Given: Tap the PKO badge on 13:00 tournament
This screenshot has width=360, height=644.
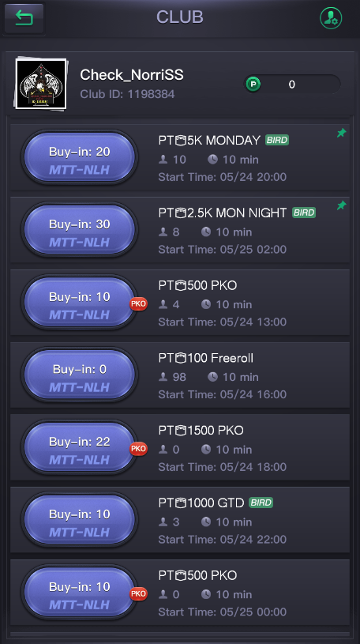Looking at the screenshot, I should [138, 304].
